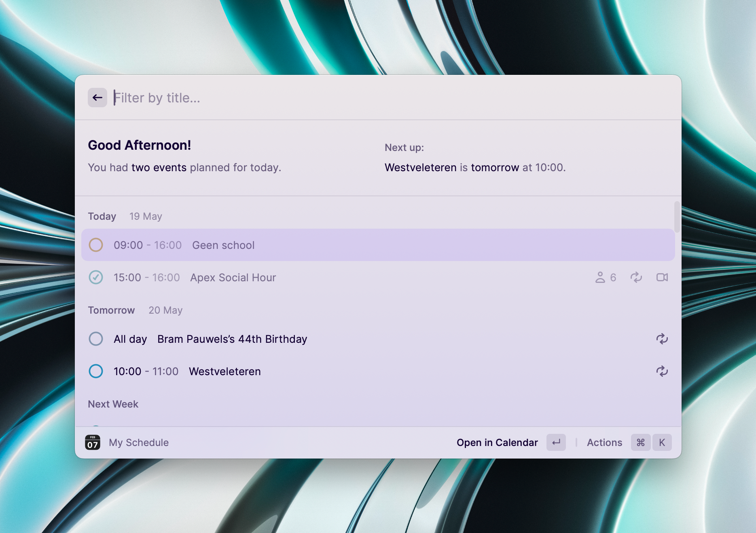Click the My Schedule calendar icon
This screenshot has height=533, width=756.
(x=93, y=442)
